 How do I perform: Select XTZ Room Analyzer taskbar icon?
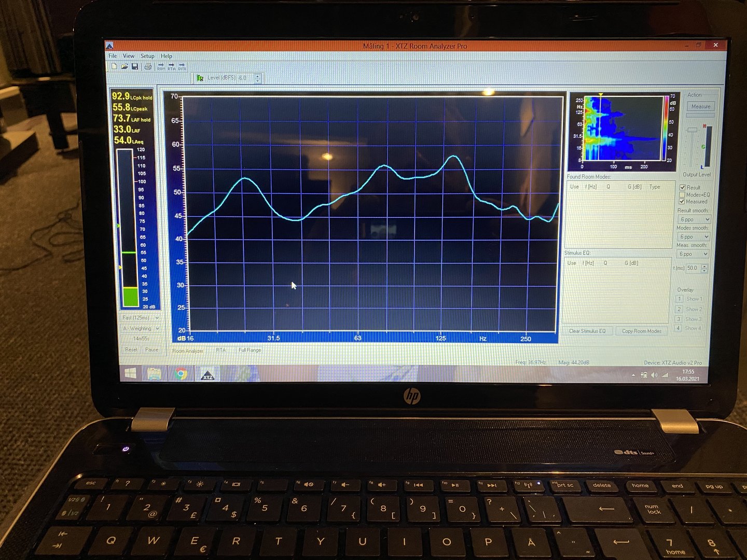tap(208, 374)
